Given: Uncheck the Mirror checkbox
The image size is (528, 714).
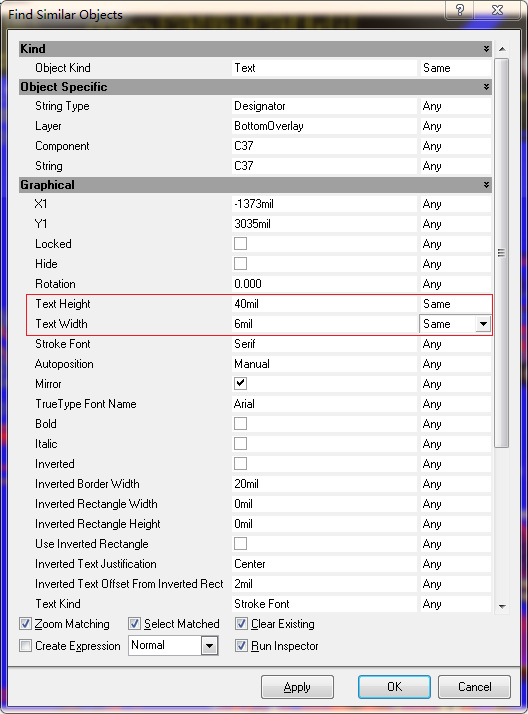Looking at the screenshot, I should pyautogui.click(x=240, y=383).
